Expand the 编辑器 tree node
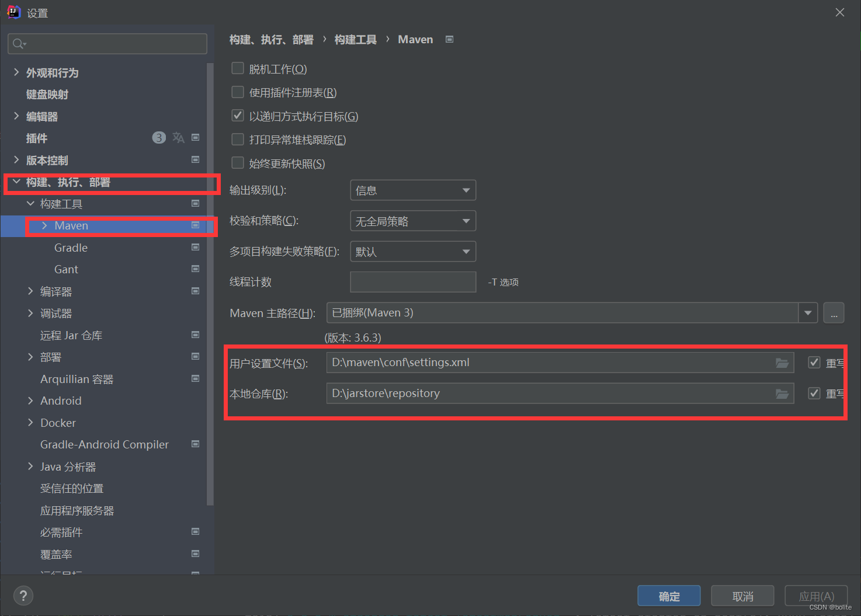Image resolution: width=861 pixels, height=616 pixels. point(16,116)
